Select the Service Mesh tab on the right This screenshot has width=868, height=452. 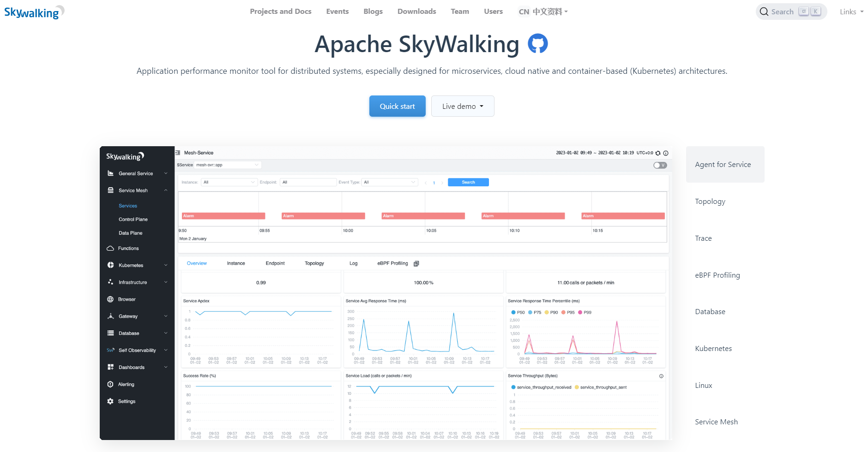coord(725,422)
